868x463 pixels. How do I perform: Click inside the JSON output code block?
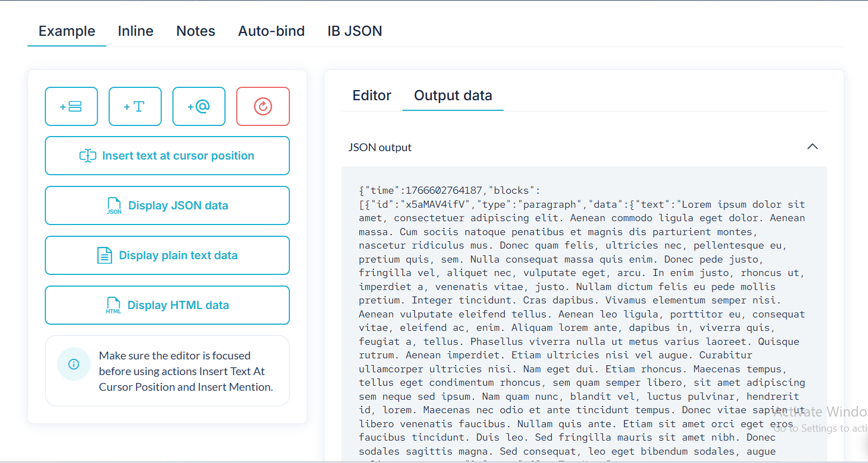582,314
